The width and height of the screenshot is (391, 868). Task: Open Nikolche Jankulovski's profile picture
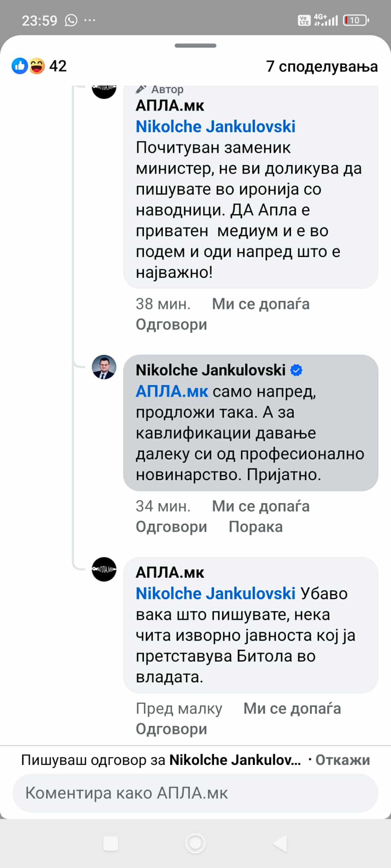click(104, 367)
